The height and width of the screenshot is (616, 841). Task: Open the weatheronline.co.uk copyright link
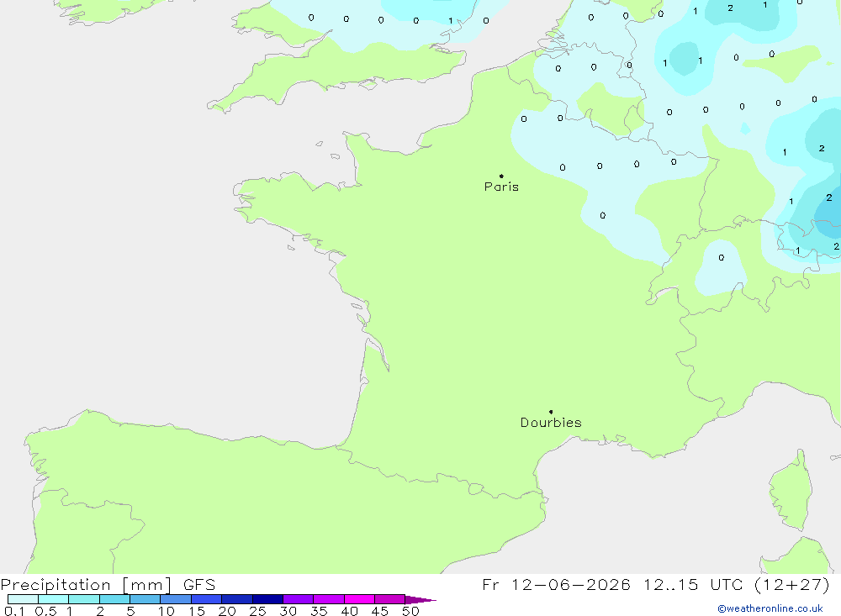point(770,608)
